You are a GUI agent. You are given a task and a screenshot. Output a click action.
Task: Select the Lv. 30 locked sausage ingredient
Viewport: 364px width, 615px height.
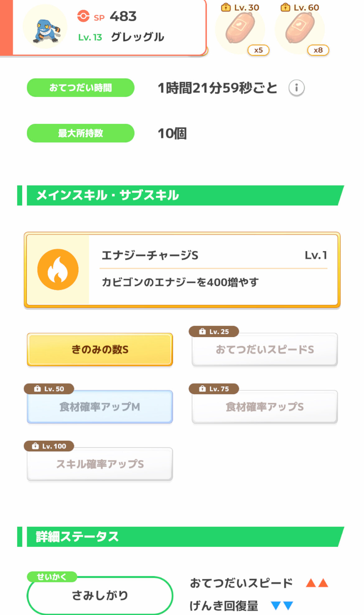click(x=240, y=29)
